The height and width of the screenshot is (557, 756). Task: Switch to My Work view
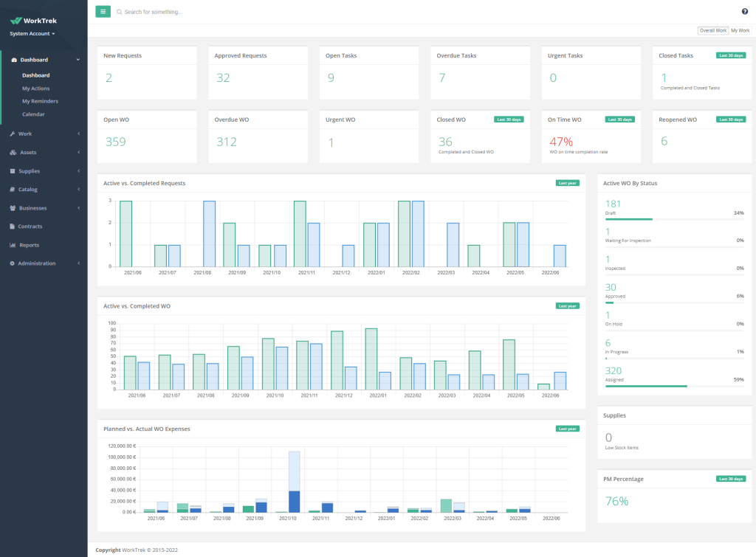740,30
